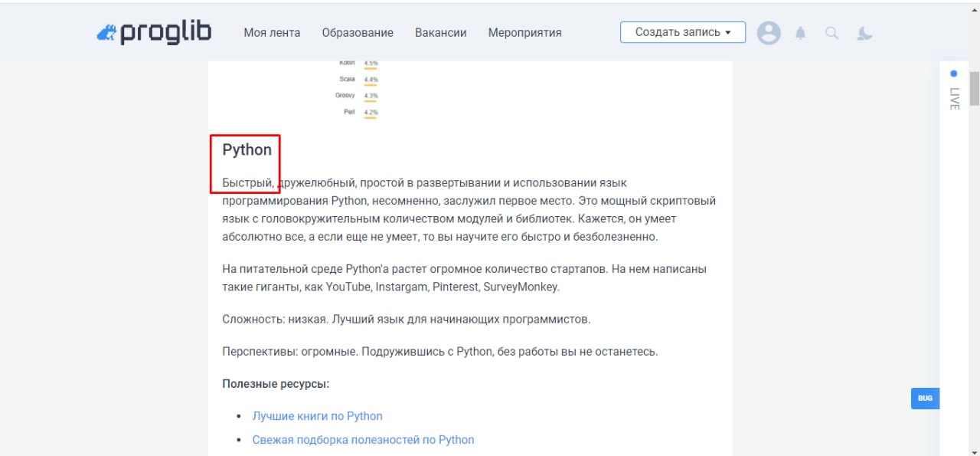Open the Моя лента menu item
Screen dimensions: 980x456
[x=272, y=33]
